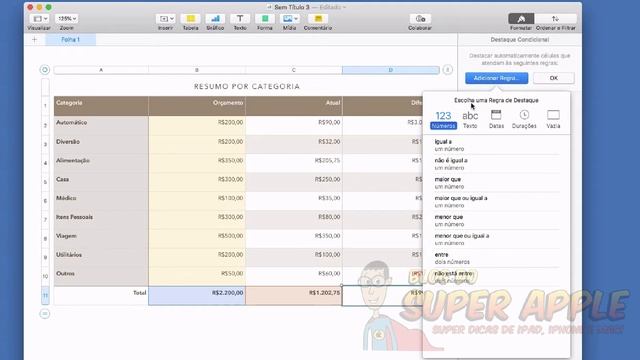Click the Total label cell
The height and width of the screenshot is (360, 640).
pyautogui.click(x=101, y=296)
